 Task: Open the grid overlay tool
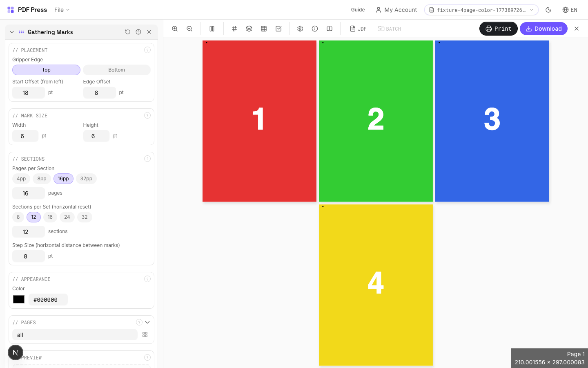234,29
